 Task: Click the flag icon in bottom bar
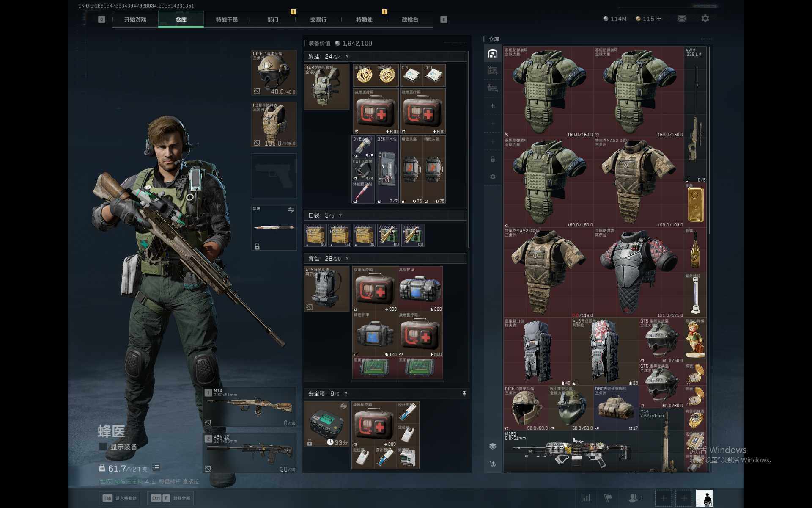click(x=608, y=498)
